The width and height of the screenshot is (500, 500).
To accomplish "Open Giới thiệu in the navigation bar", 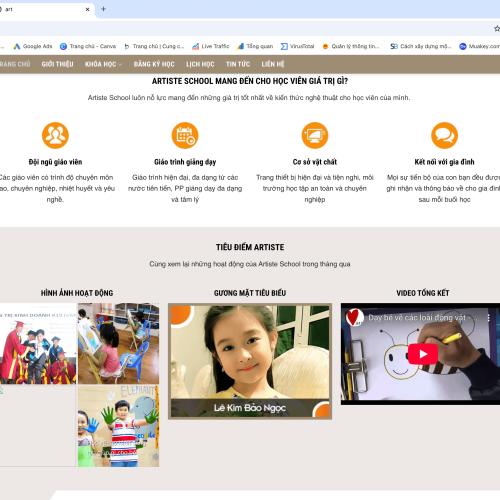I will pos(57,64).
